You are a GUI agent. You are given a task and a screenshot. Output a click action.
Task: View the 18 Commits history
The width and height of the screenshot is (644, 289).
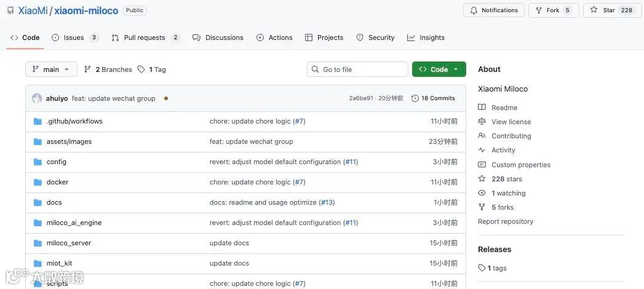click(433, 98)
